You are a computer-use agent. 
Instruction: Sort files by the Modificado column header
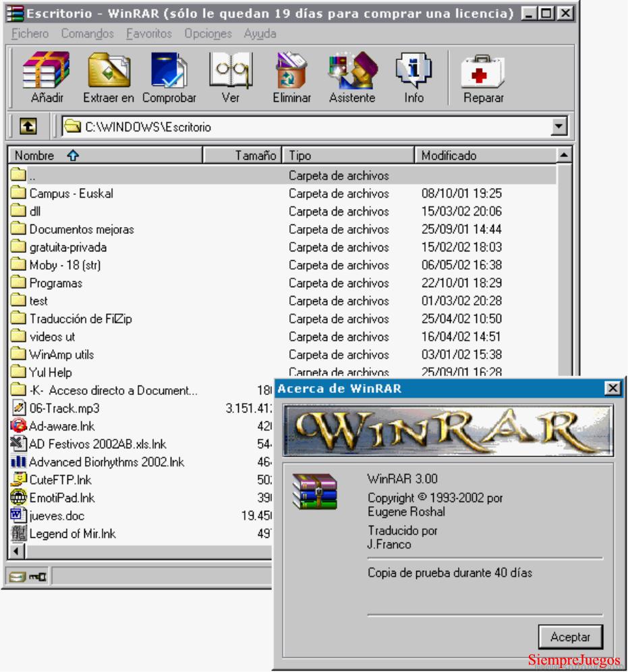(485, 155)
